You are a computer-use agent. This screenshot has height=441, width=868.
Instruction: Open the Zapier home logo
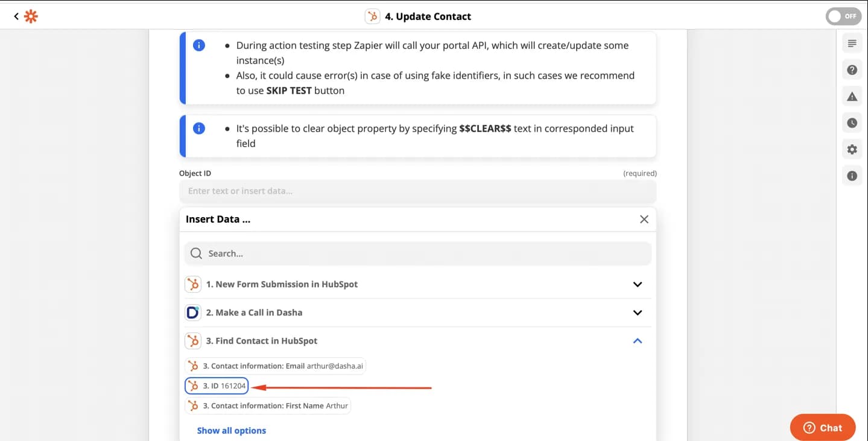point(31,16)
